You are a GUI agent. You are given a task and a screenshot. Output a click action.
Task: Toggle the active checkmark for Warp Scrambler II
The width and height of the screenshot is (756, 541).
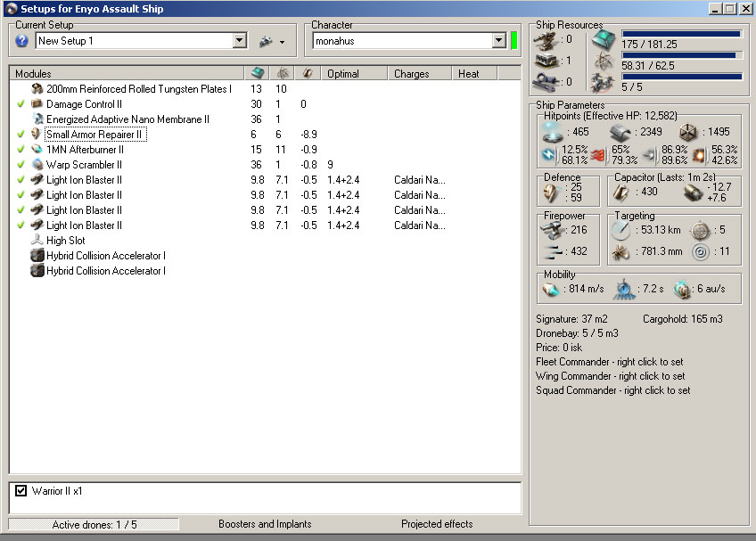(x=21, y=165)
